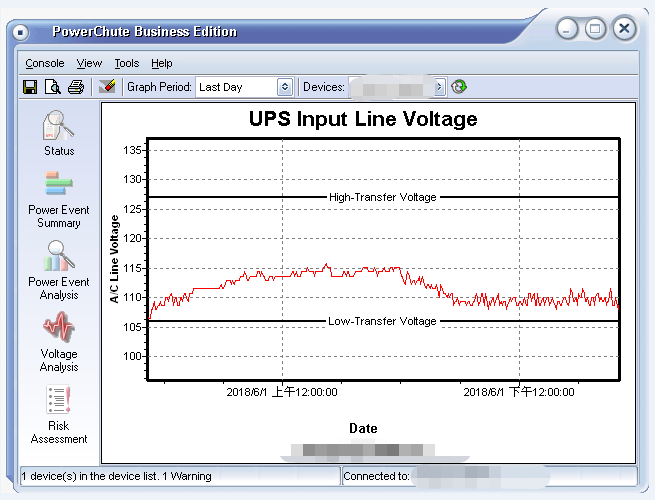Expand the Graph Period dropdown arrow
Screen dimensions: 655x500
pos(285,87)
